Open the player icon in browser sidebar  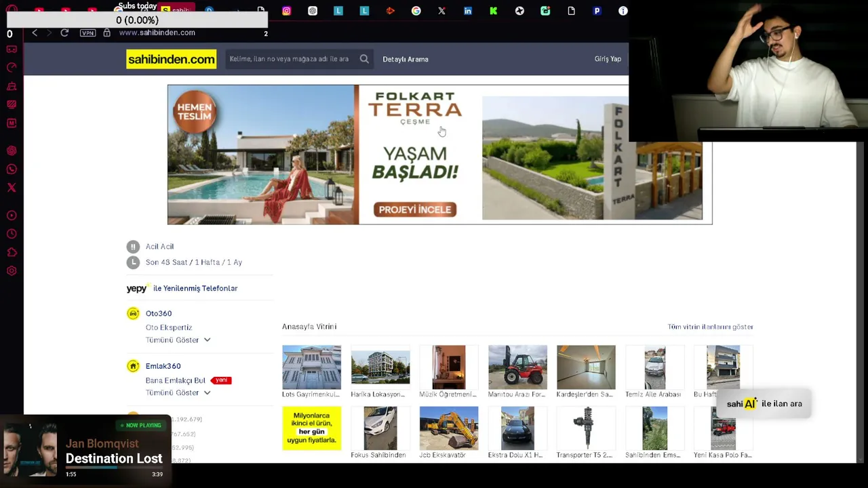click(12, 216)
